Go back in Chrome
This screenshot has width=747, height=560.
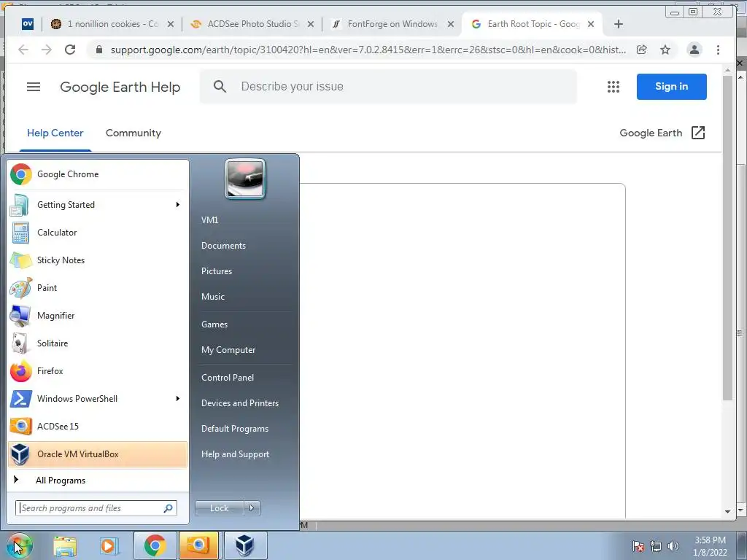click(x=23, y=50)
